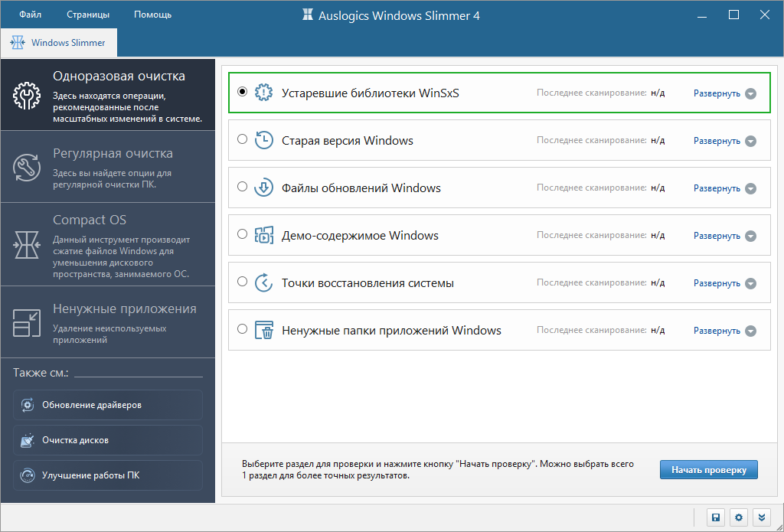Click the WinSxS libraries gear icon
The height and width of the screenshot is (532, 784).
(x=263, y=93)
